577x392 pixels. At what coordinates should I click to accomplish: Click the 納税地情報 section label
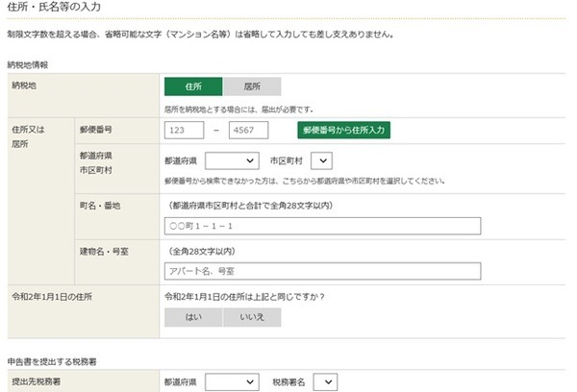pos(28,65)
